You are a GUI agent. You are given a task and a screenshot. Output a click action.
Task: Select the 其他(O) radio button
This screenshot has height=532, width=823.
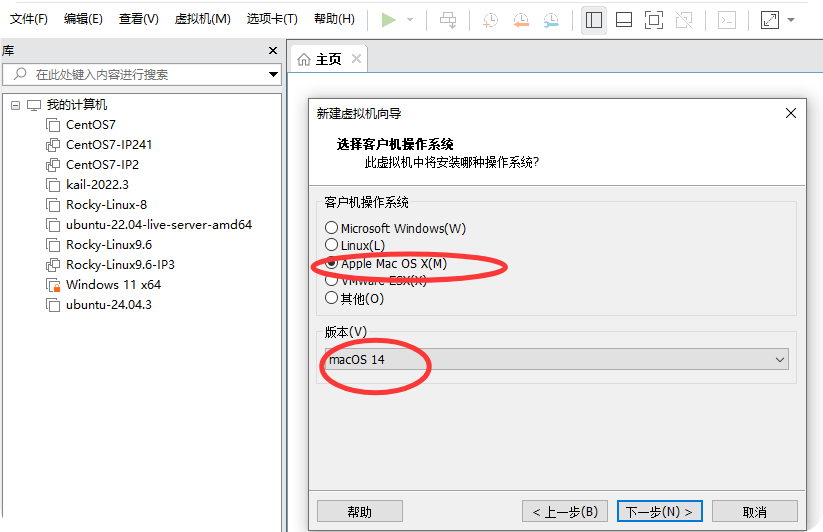click(331, 298)
